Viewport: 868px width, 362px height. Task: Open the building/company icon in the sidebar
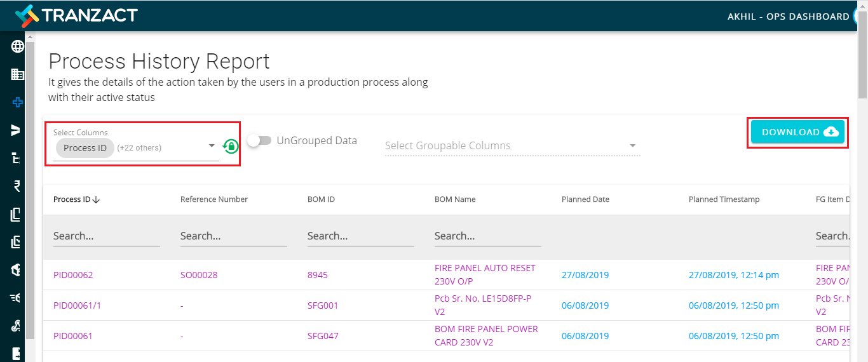(x=18, y=74)
